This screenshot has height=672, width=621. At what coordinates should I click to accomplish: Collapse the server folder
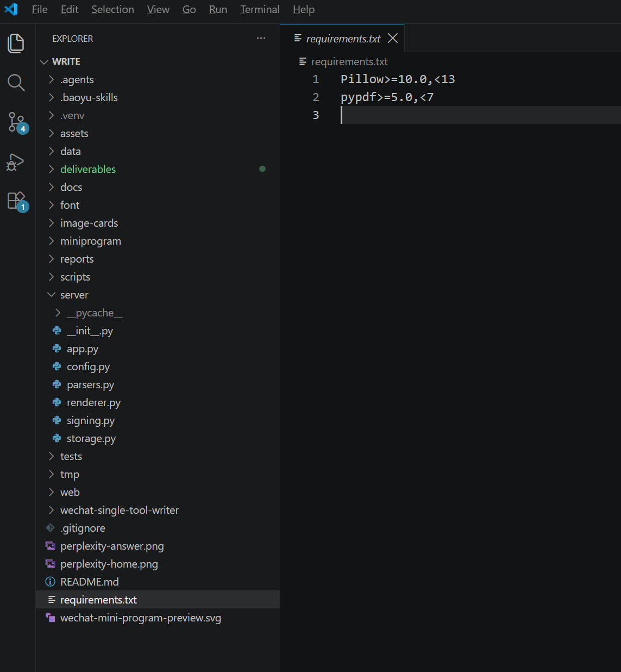click(158, 295)
